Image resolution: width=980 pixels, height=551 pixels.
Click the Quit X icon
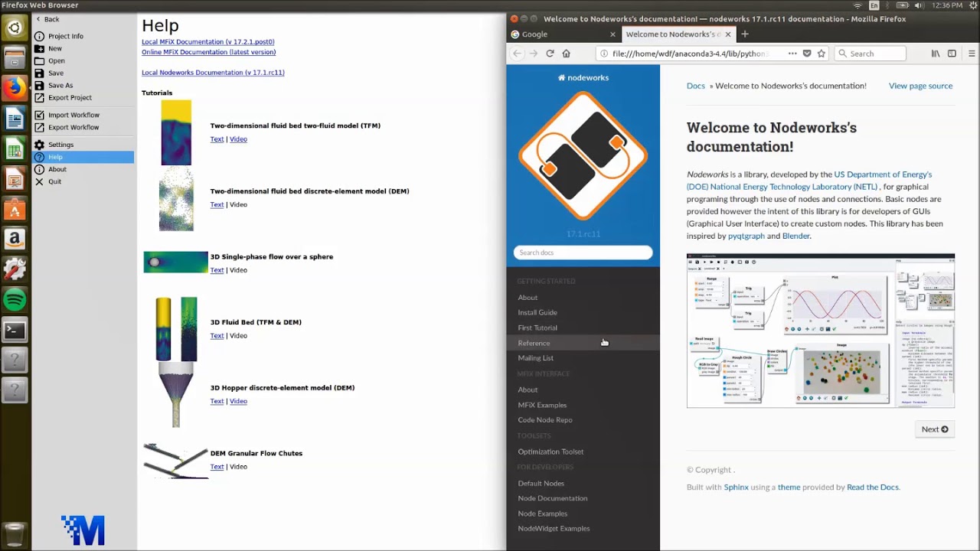coord(39,181)
